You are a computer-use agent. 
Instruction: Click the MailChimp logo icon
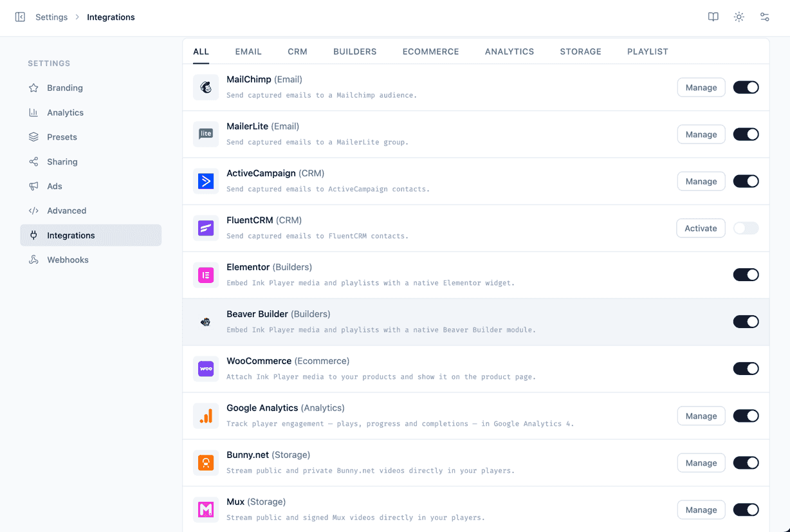pyautogui.click(x=206, y=87)
